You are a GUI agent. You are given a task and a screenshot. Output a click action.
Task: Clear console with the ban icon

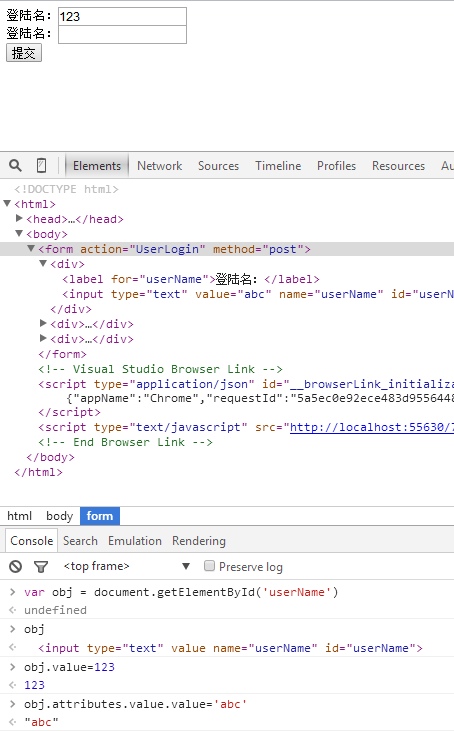point(15,566)
